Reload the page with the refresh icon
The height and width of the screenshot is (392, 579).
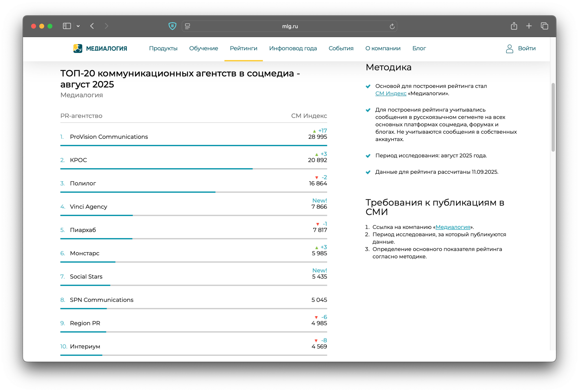(392, 26)
